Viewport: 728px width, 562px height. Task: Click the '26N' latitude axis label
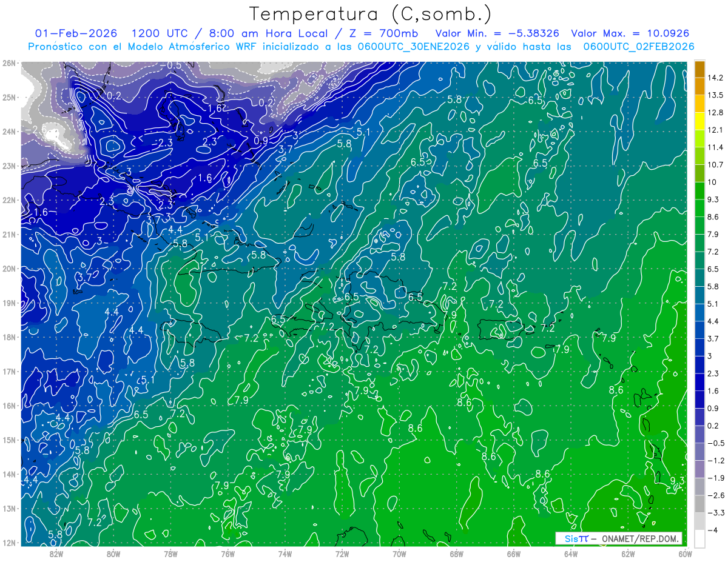click(x=8, y=62)
